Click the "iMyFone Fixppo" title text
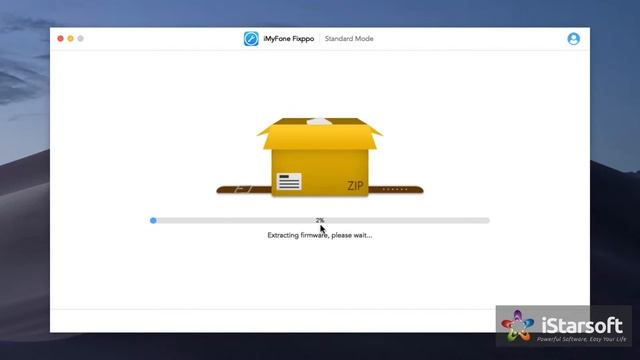The image size is (640, 360). pyautogui.click(x=289, y=39)
